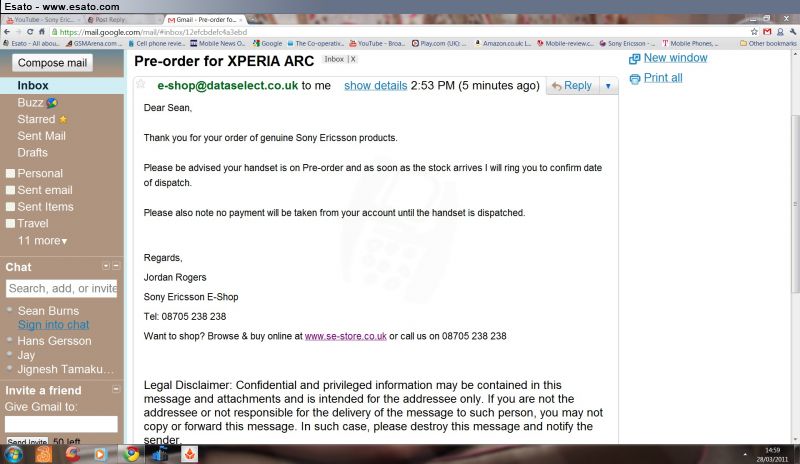Open the Gmail extension icon in the toolbar
This screenshot has width=800, height=464.
click(767, 32)
